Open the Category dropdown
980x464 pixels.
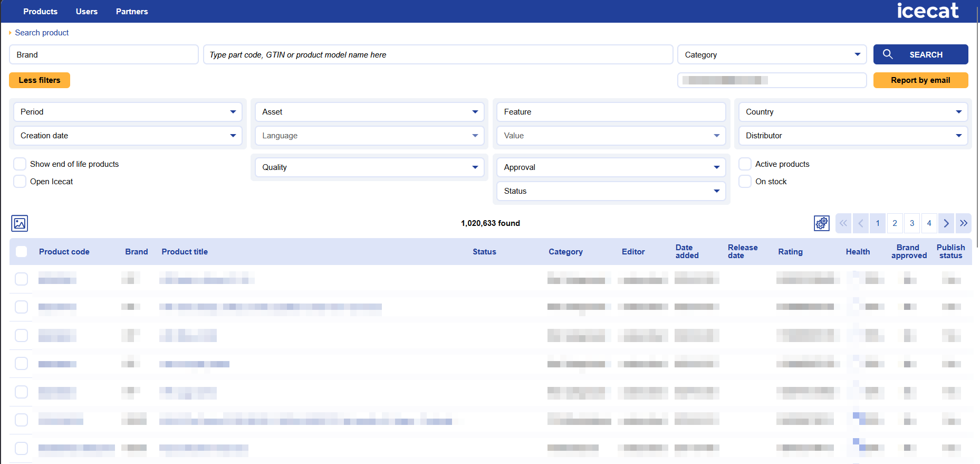[x=772, y=54]
